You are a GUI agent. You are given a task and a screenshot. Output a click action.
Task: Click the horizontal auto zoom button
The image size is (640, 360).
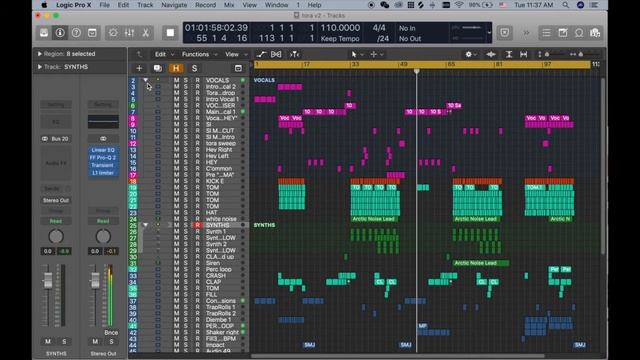(524, 54)
